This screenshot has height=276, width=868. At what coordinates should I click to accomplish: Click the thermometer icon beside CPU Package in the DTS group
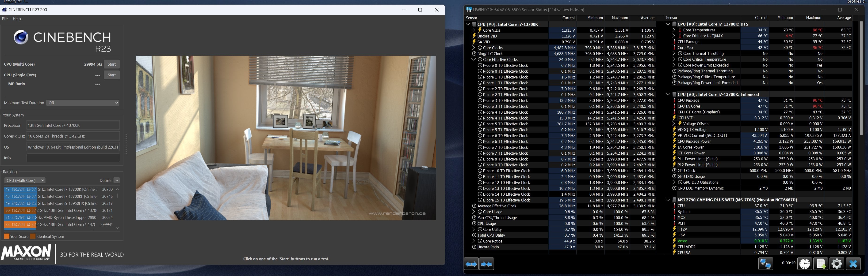click(x=674, y=42)
